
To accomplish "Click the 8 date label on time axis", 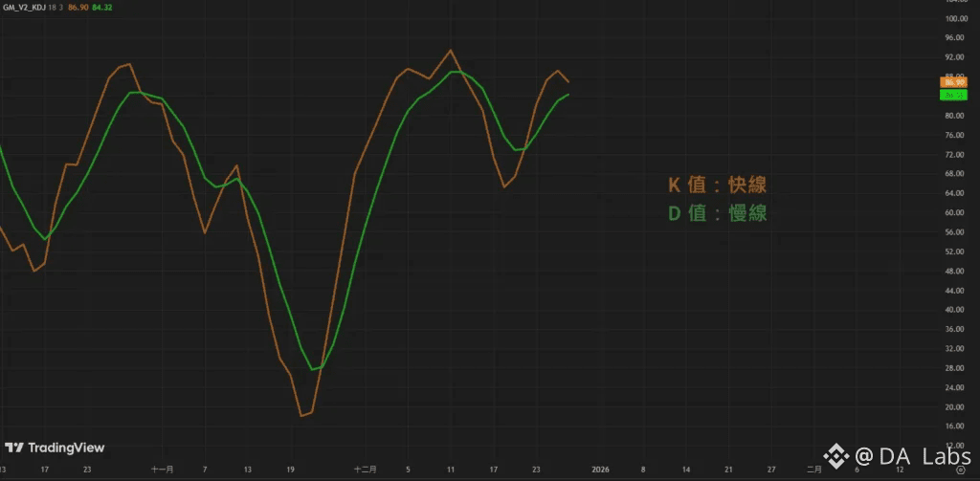I will [642, 470].
